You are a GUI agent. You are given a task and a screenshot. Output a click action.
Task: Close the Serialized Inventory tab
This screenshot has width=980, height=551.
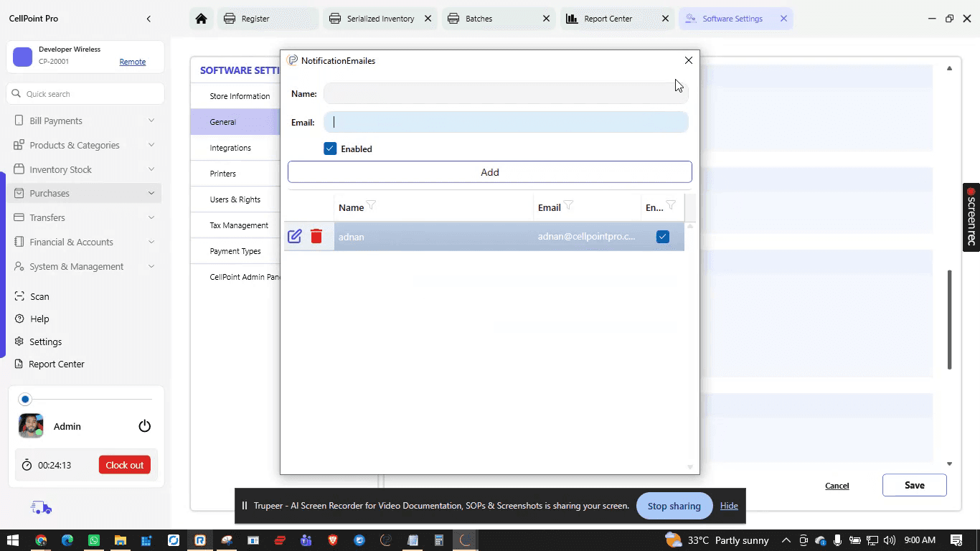pos(428,19)
